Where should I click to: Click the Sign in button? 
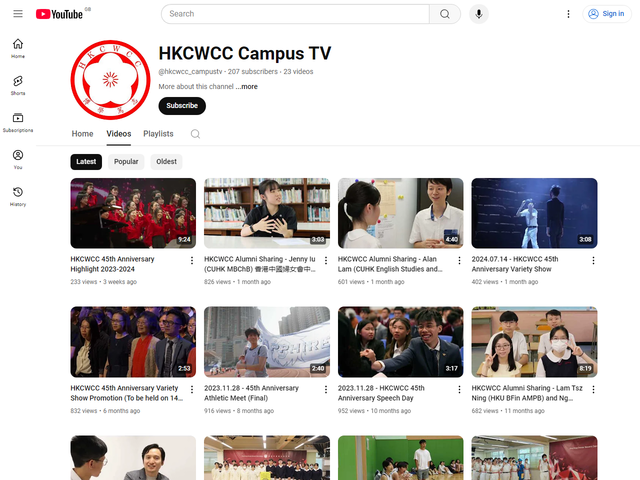[606, 14]
